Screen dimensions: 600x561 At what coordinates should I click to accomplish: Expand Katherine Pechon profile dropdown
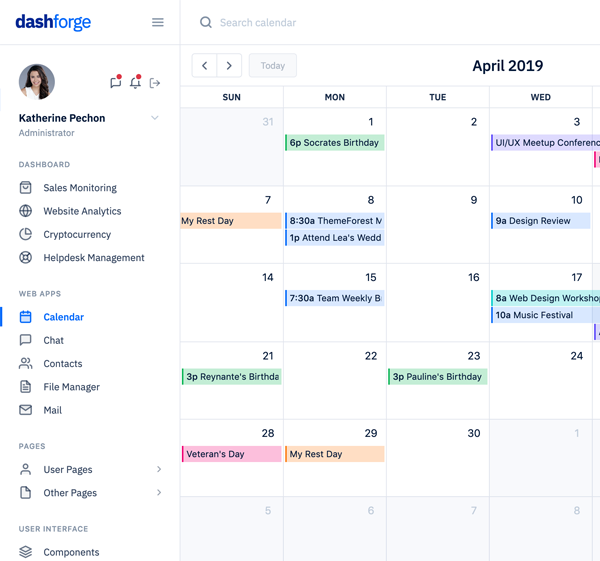(155, 118)
